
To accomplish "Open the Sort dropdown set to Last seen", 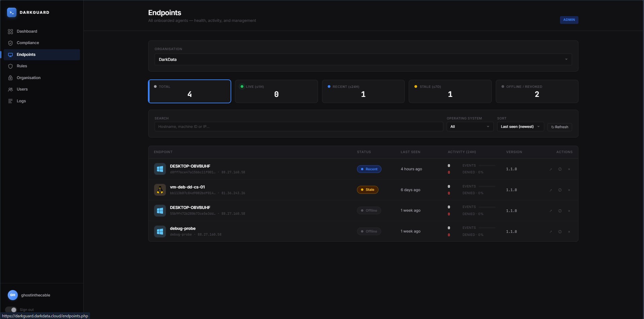I will (520, 127).
